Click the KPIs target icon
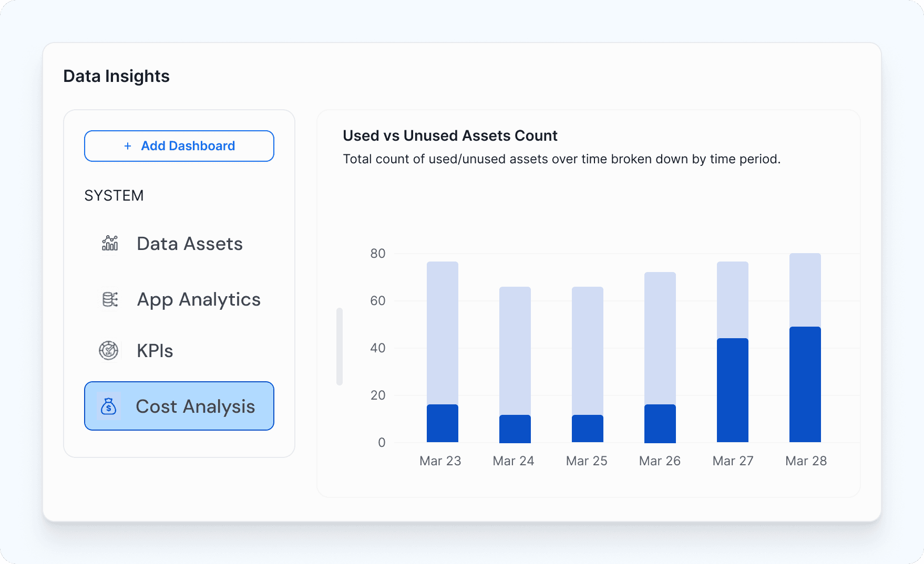Screen dimensions: 924x564 [x=109, y=350]
